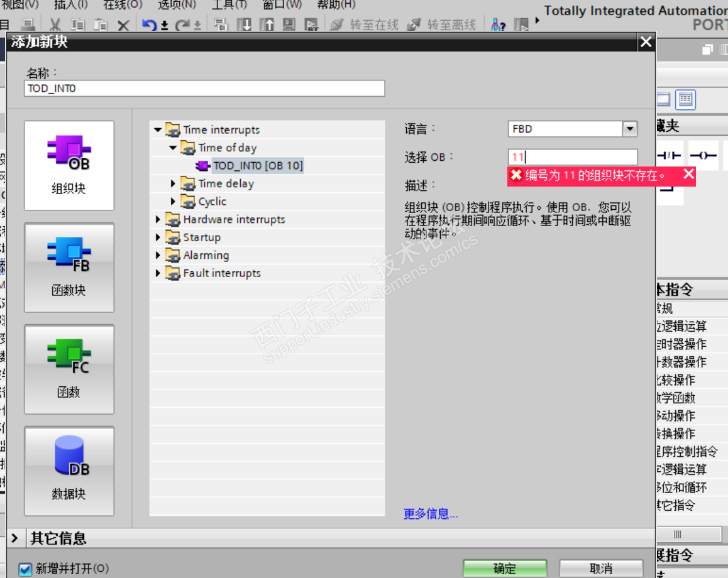
Task: Click the Delete X toolbar icon
Action: click(x=123, y=25)
